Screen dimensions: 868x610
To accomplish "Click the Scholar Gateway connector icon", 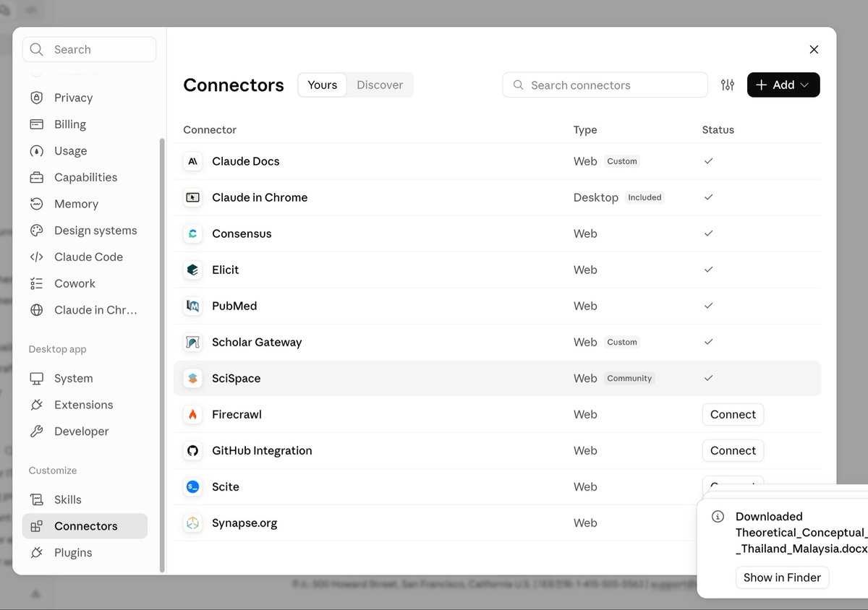I will [192, 342].
